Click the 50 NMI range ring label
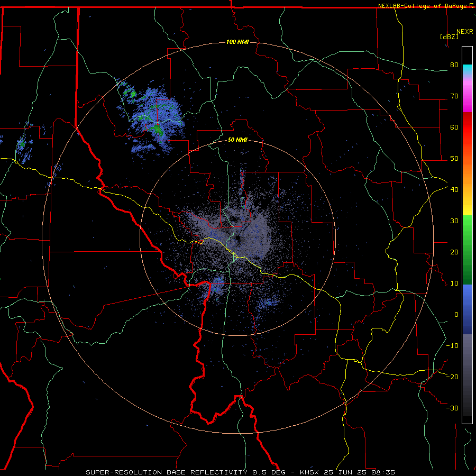 click(237, 140)
